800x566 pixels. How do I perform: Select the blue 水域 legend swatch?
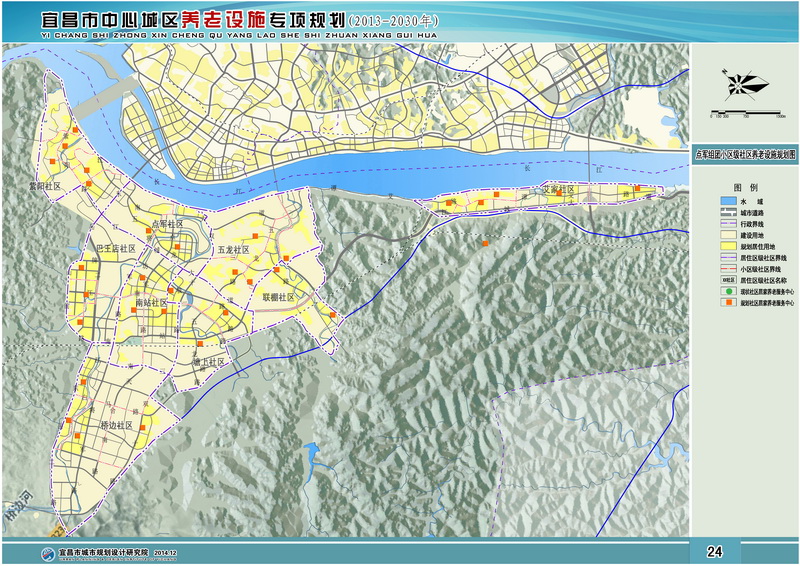coord(727,201)
